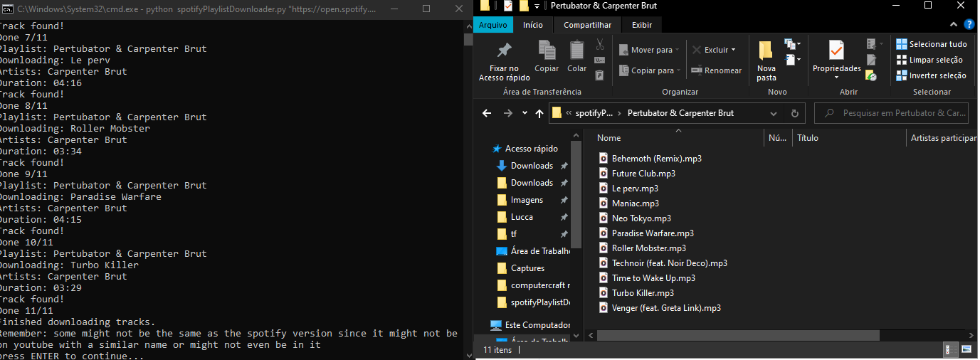Refresh the folder view
980x360 pixels.
795,113
